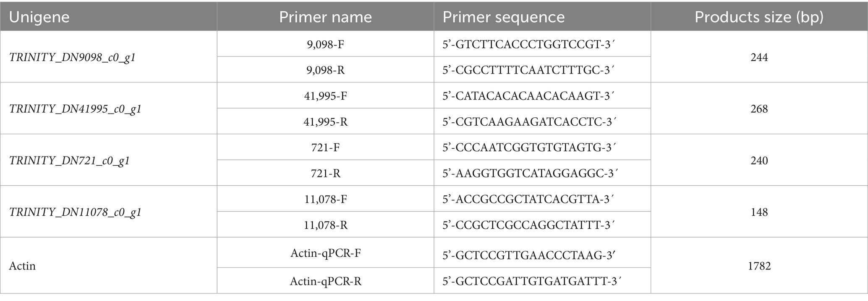Click the 244 product size cell
Image resolution: width=868 pixels, height=301 pixels.
[759, 57]
